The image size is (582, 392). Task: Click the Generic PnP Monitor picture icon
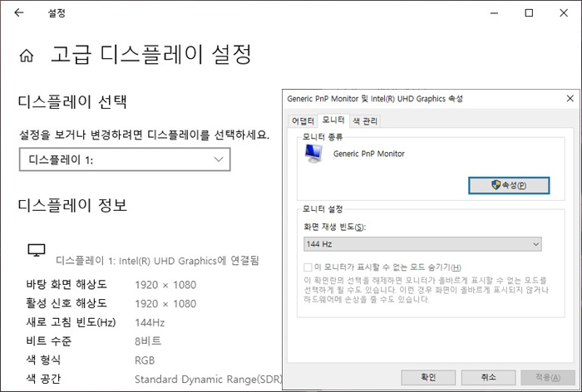coord(313,154)
